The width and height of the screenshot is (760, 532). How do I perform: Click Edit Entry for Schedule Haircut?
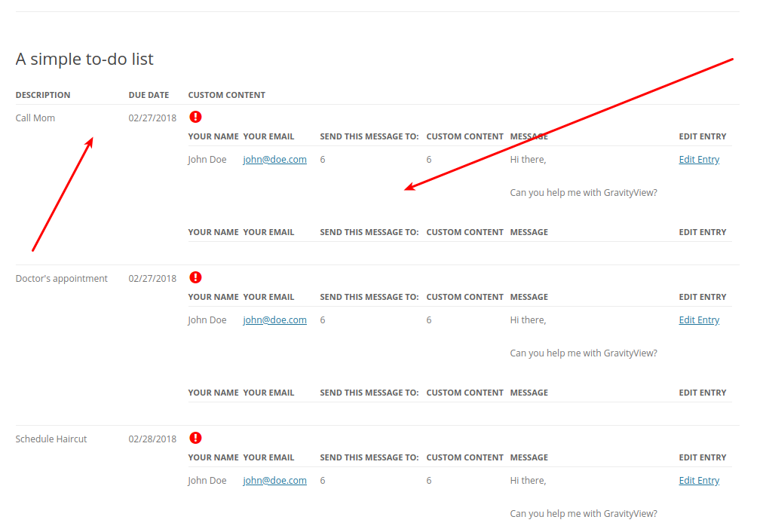click(699, 480)
